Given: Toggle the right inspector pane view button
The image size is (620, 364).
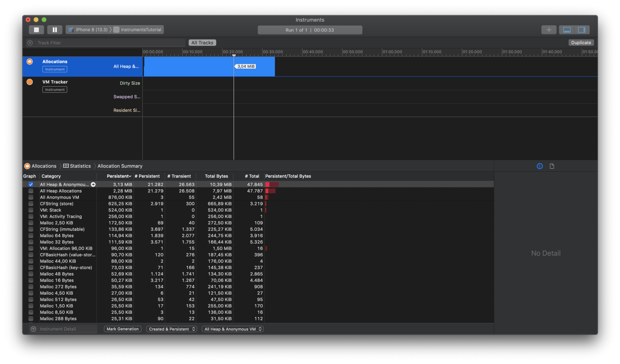Looking at the screenshot, I should click(582, 30).
